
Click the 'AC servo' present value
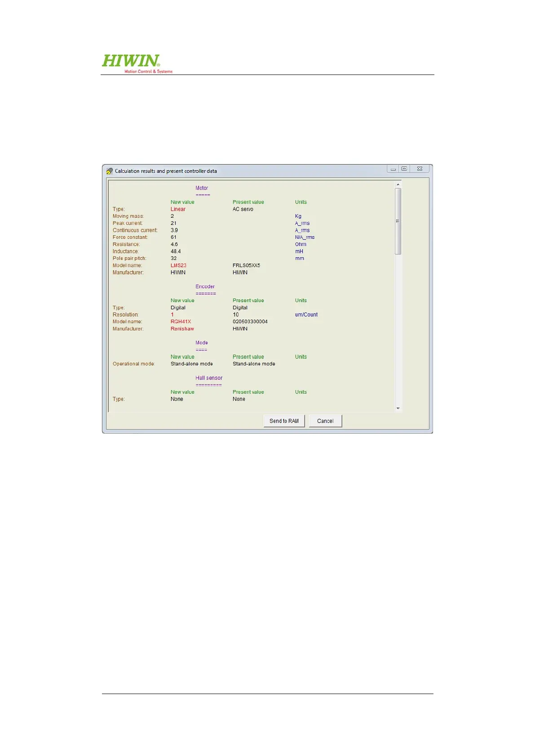(243, 209)
